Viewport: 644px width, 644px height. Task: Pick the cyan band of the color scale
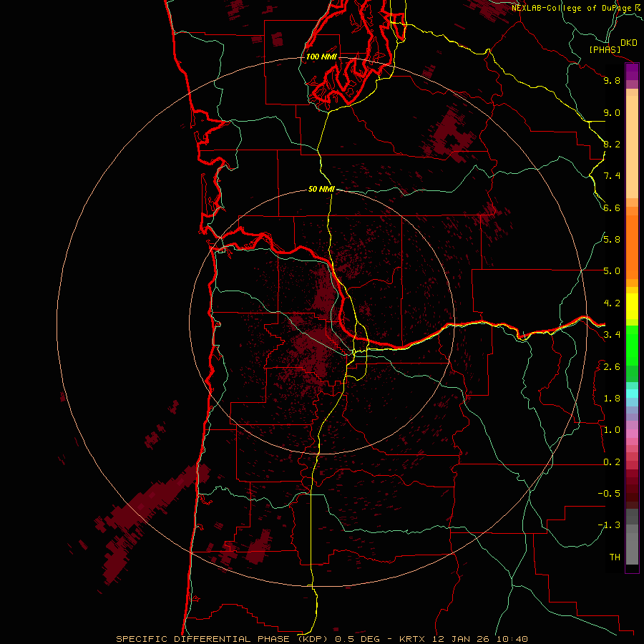(632, 394)
